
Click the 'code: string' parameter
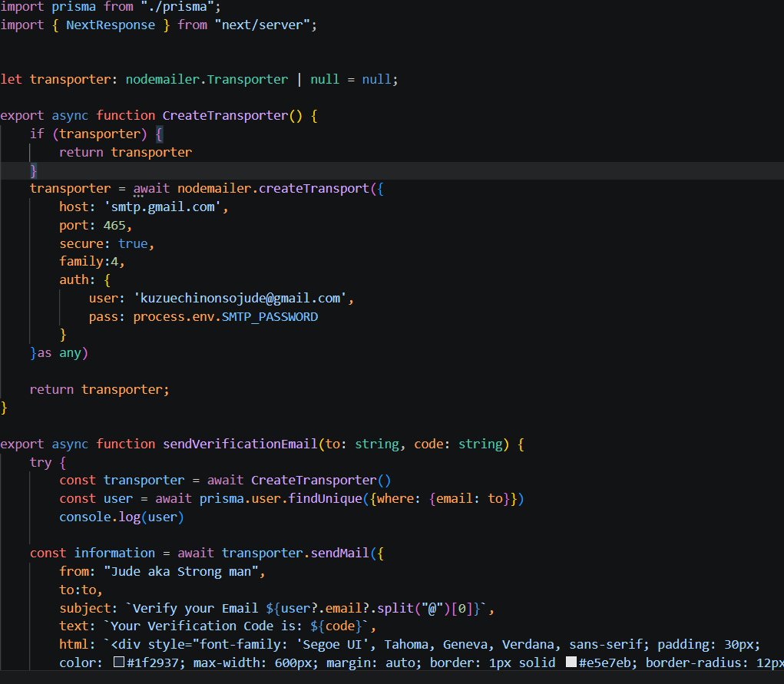pos(458,444)
